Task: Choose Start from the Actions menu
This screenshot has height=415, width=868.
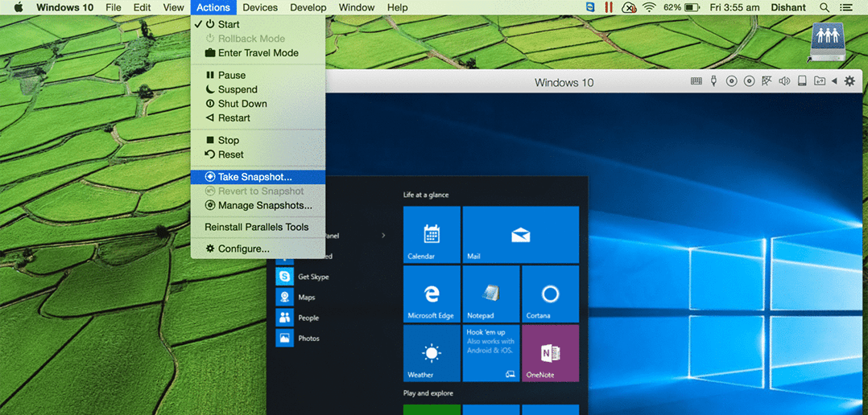Action: (258, 24)
